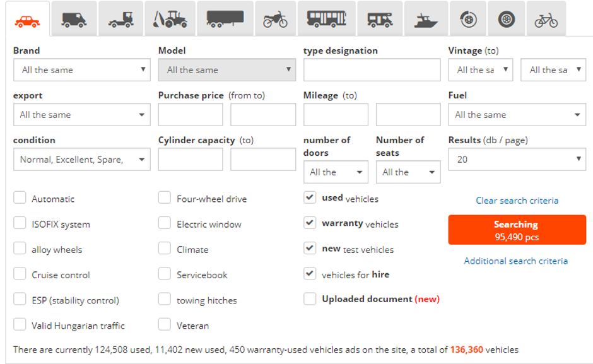Open Additional search criteria link

[x=517, y=261]
